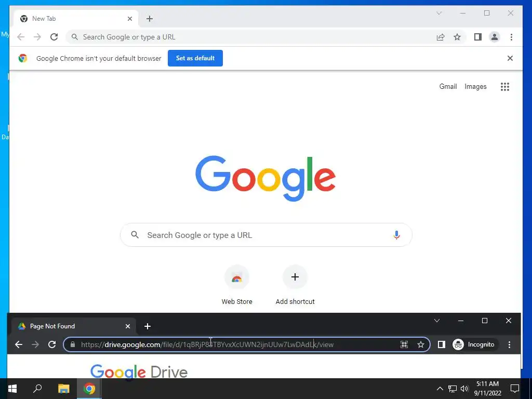Show hidden system tray icons

coord(440,389)
